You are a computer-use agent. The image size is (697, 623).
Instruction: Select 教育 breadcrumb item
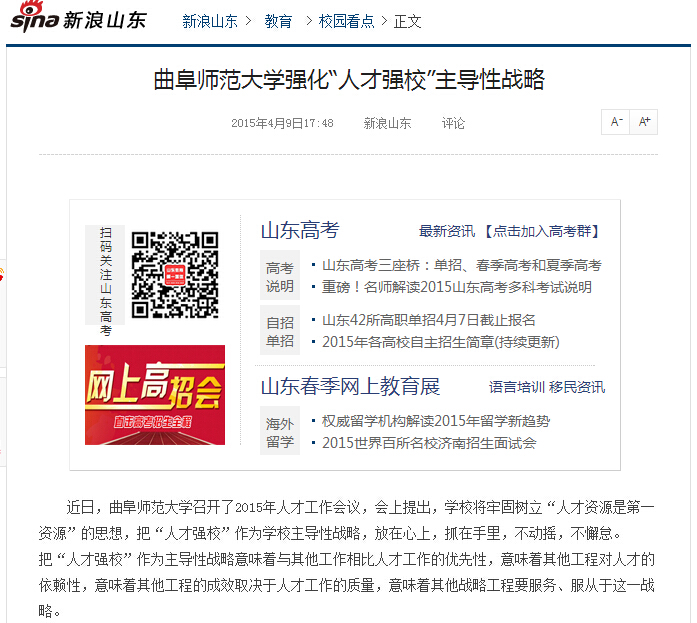tap(279, 21)
